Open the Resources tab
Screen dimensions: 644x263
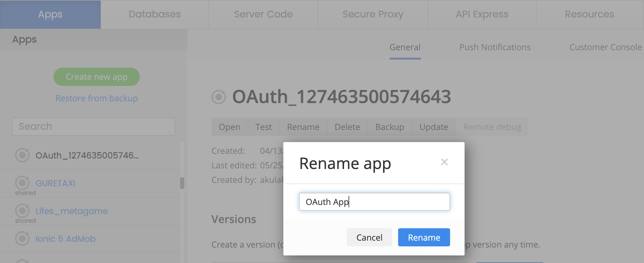click(x=590, y=15)
